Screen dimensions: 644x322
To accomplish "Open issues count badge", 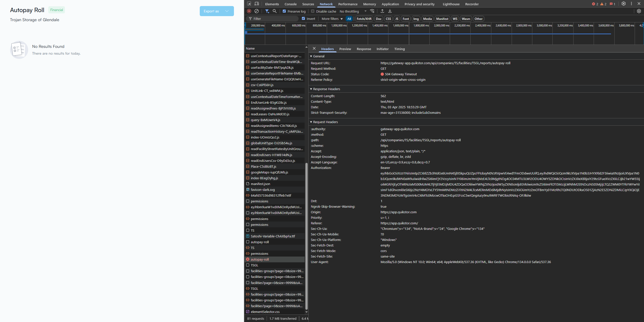I will (612, 4).
